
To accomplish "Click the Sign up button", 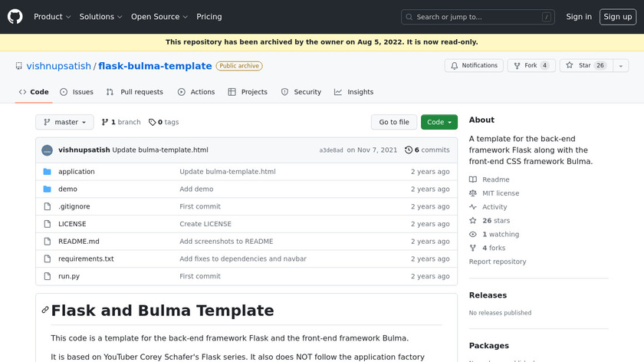I will [617, 16].
